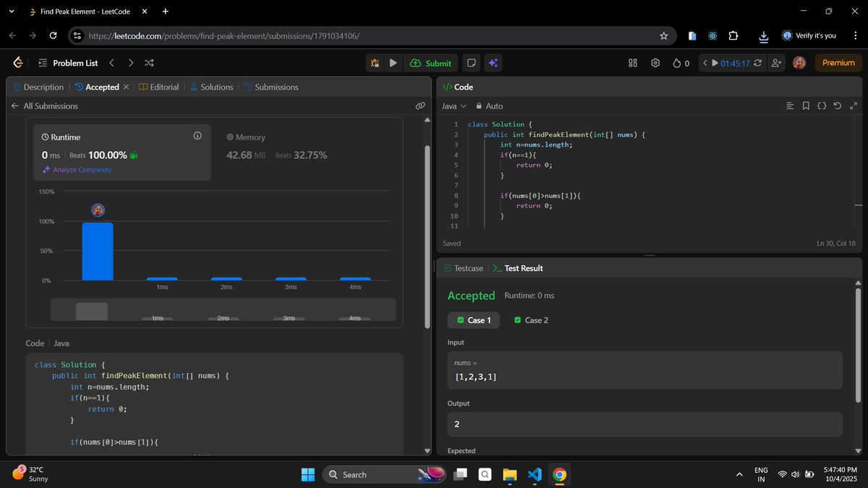This screenshot has width=868, height=488.
Task: Click the nums input value [1,2,3,1]
Action: click(475, 377)
